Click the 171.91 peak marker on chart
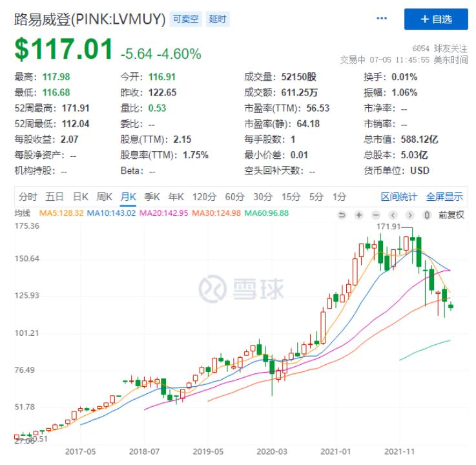 [389, 227]
